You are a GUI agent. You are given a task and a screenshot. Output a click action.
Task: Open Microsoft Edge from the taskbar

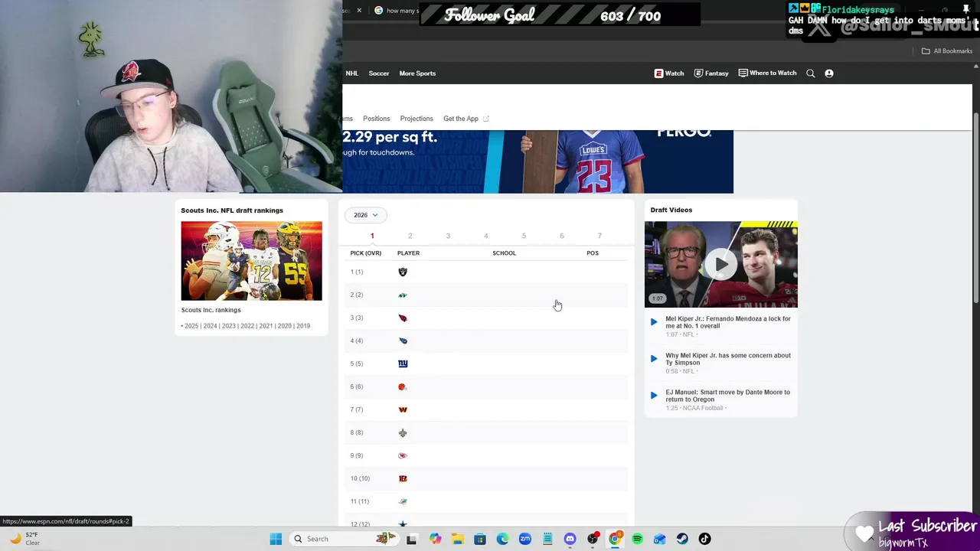pyautogui.click(x=502, y=539)
